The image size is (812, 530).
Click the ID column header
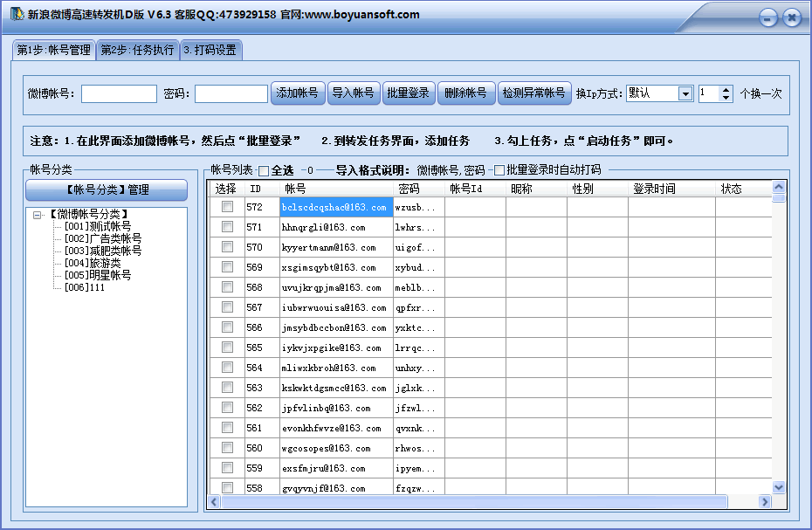pos(262,189)
